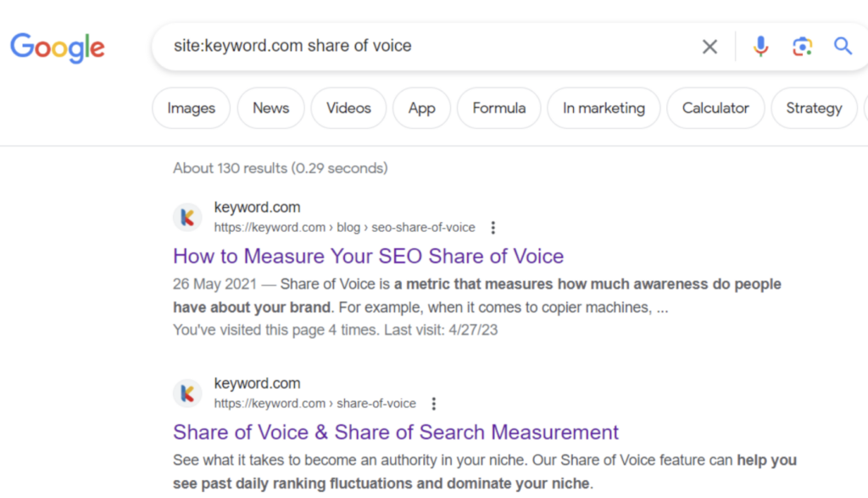The width and height of the screenshot is (868, 498).
Task: Click the magnifying glass search icon
Action: pos(843,47)
